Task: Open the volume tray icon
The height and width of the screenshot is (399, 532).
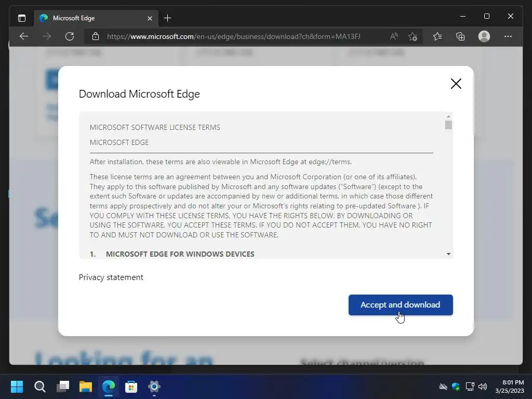Action: click(x=483, y=387)
